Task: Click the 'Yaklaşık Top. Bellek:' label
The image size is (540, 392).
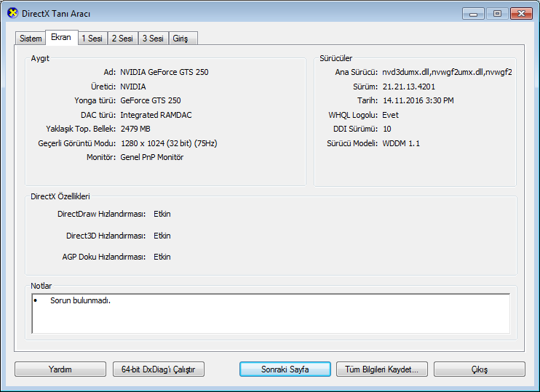Action: pos(81,129)
